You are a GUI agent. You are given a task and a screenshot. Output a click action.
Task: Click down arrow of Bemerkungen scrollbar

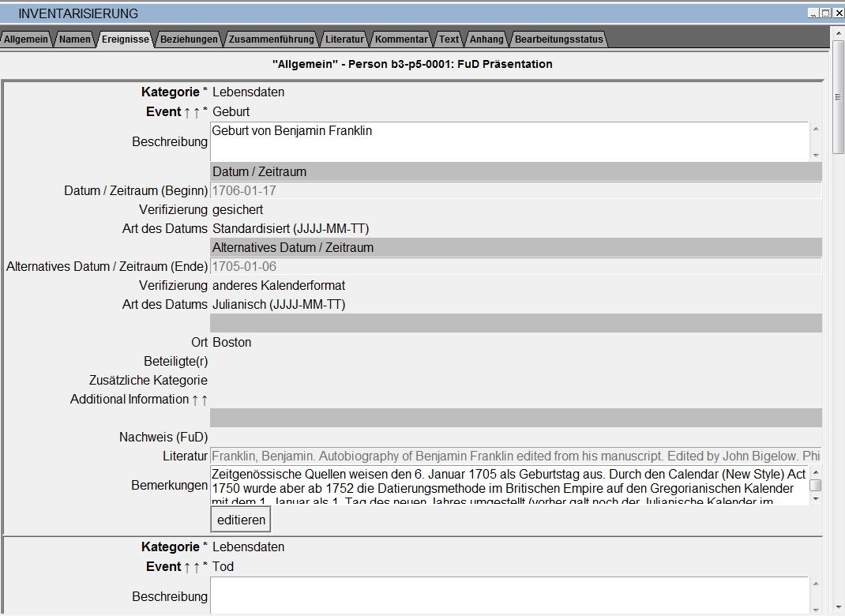[816, 499]
